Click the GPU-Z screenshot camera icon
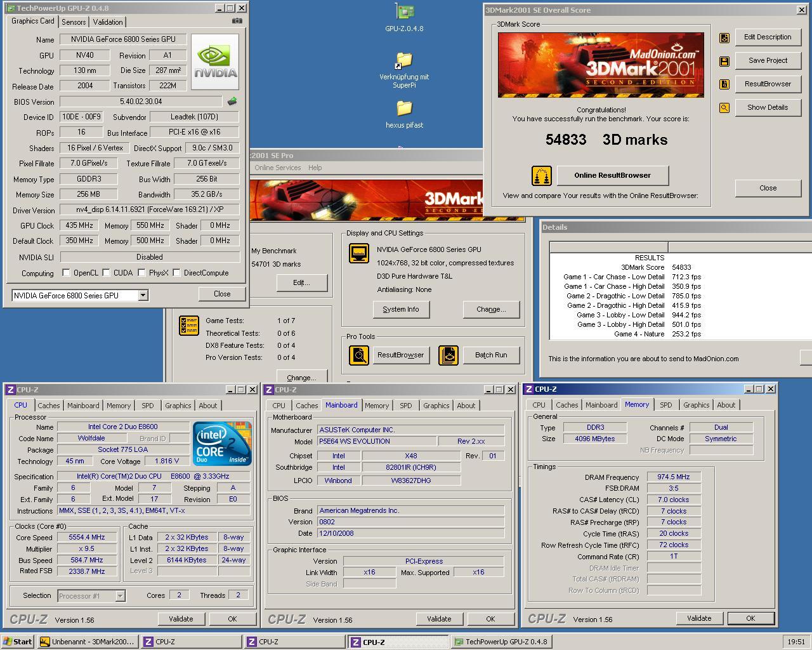The width and height of the screenshot is (812, 650). tap(237, 21)
